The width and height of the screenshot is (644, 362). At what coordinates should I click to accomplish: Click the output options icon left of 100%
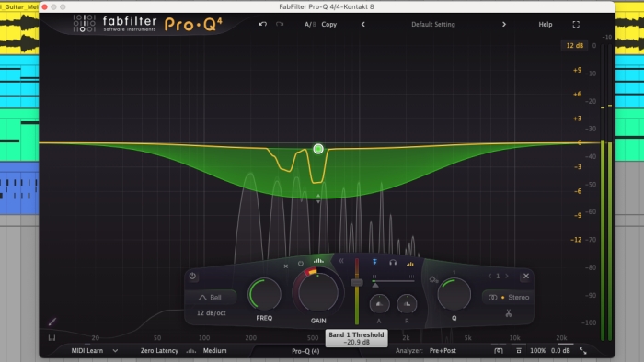click(x=519, y=351)
